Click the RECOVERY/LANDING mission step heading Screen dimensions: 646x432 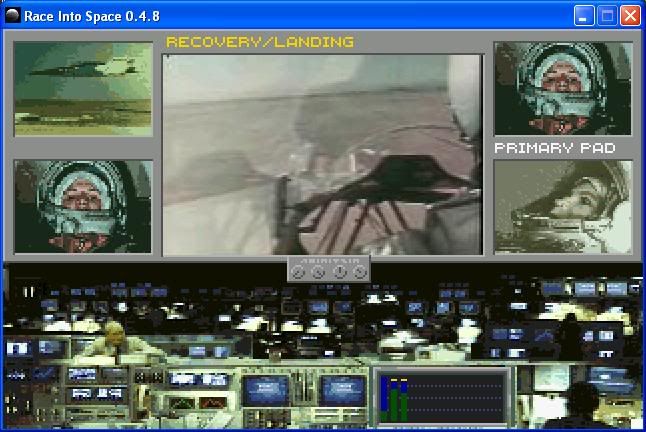260,42
